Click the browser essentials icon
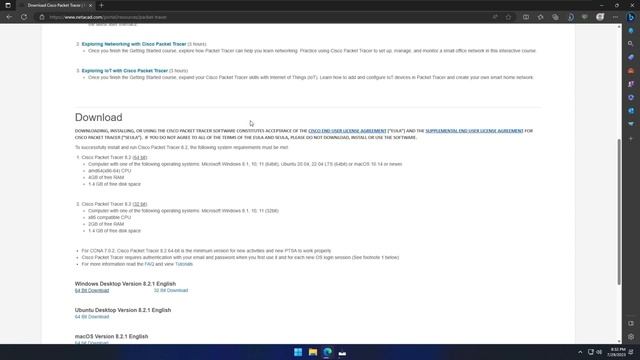640x360 pixels. 585,17
